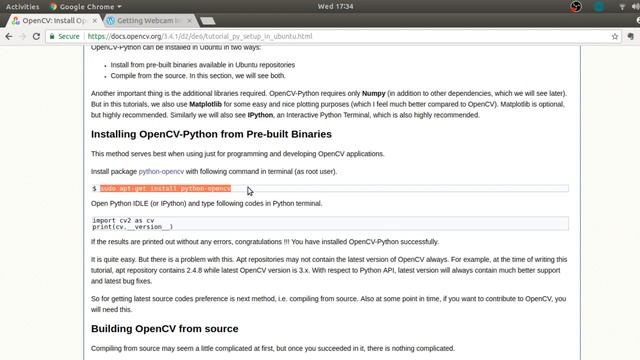Switch to the OpenCV: Install tab
The width and height of the screenshot is (640, 360).
tap(54, 20)
